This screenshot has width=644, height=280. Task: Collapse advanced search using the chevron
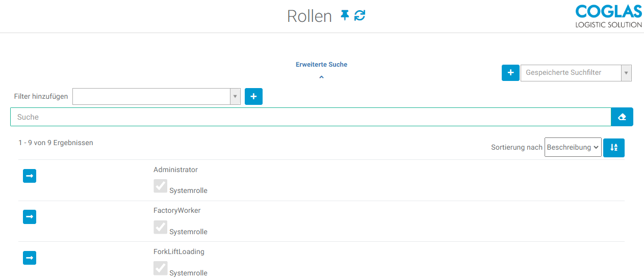[321, 77]
